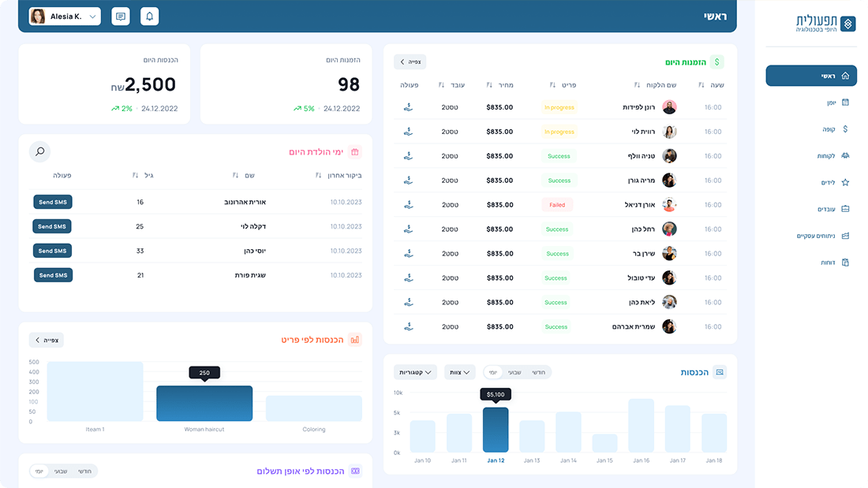
Task: Sort orders by the מחיר column
Action: [489, 85]
